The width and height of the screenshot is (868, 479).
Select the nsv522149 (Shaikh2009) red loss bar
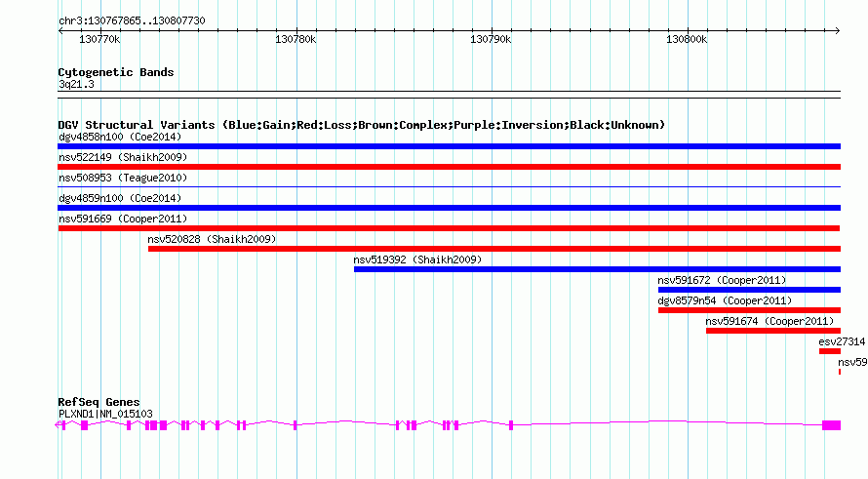coord(449,167)
